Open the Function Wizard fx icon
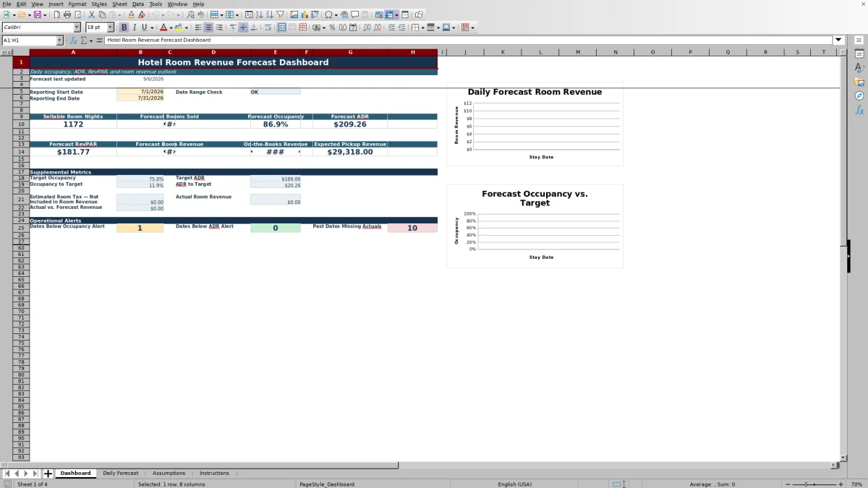868x488 pixels. (x=74, y=40)
